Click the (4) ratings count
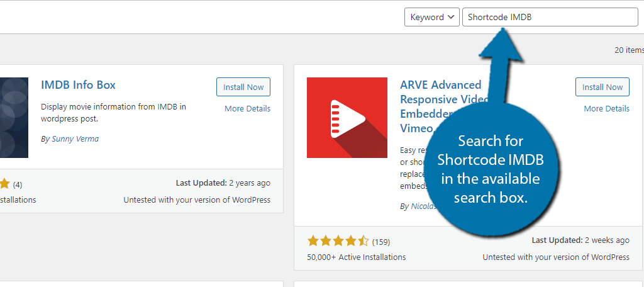This screenshot has height=287, width=644. pyautogui.click(x=18, y=184)
